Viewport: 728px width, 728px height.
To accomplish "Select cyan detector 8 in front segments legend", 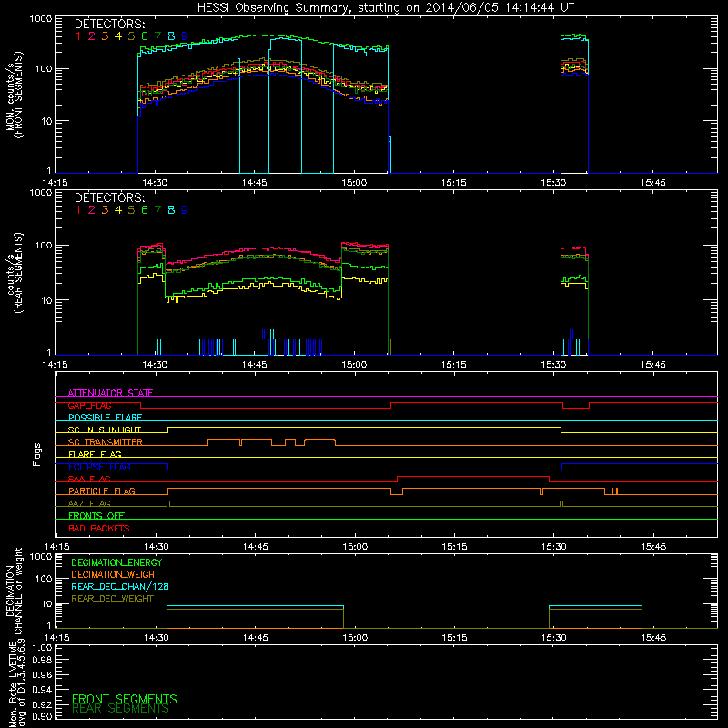I will [171, 36].
